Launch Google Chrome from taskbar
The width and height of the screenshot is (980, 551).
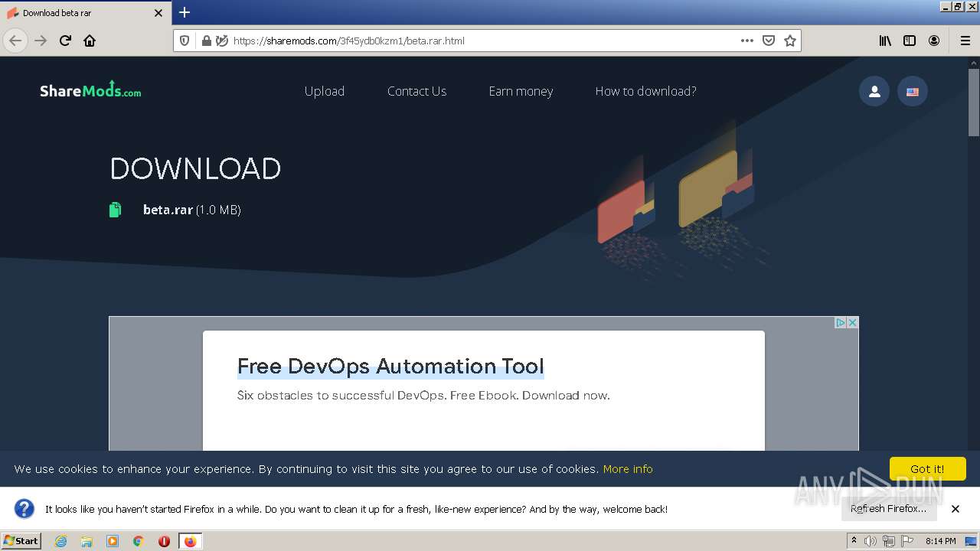[139, 541]
